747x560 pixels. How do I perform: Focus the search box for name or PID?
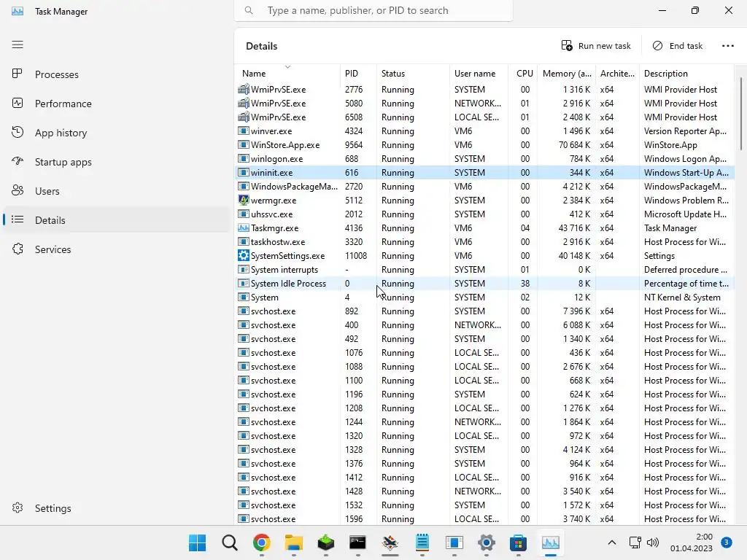click(x=373, y=10)
